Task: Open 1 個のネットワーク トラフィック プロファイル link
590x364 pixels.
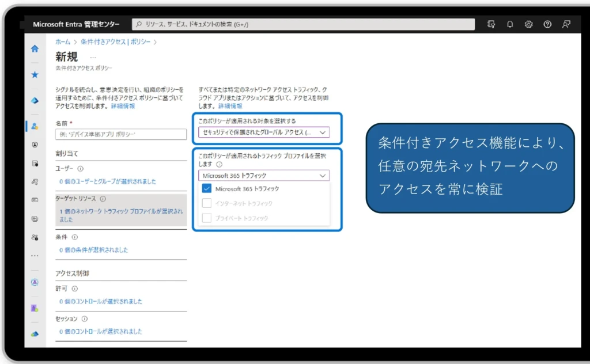Action: 121,215
